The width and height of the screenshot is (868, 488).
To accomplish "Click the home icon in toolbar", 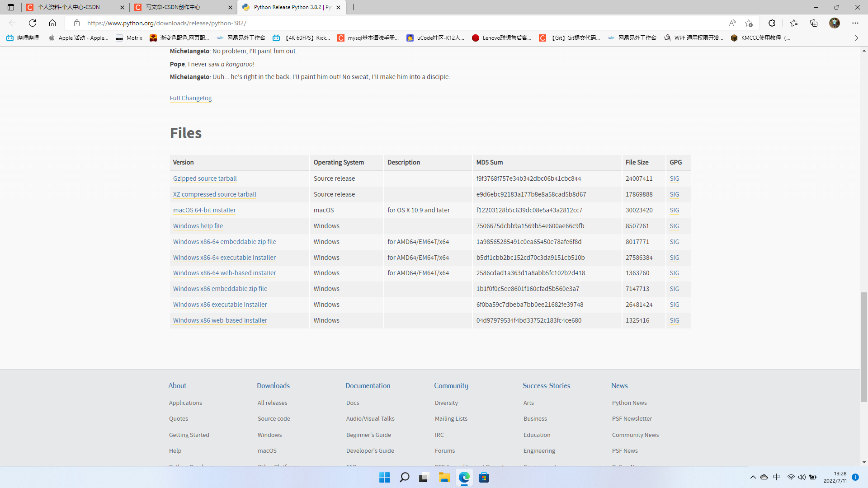I will coord(52,23).
